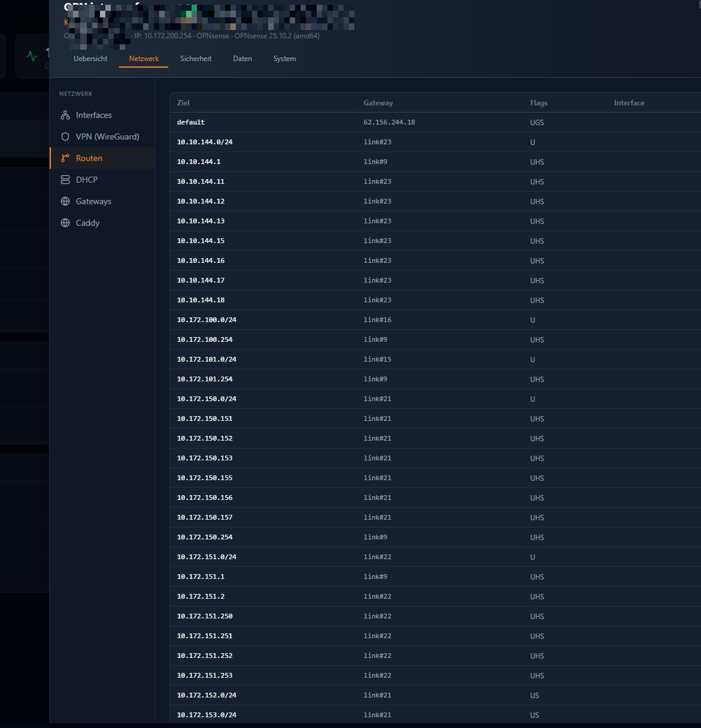The image size is (701, 728).
Task: Select route 10.172.101.254
Action: point(435,379)
